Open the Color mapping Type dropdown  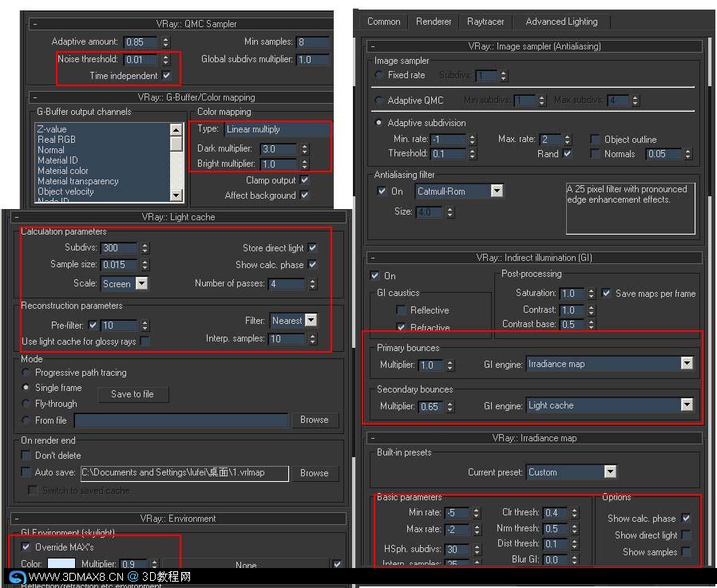click(276, 129)
